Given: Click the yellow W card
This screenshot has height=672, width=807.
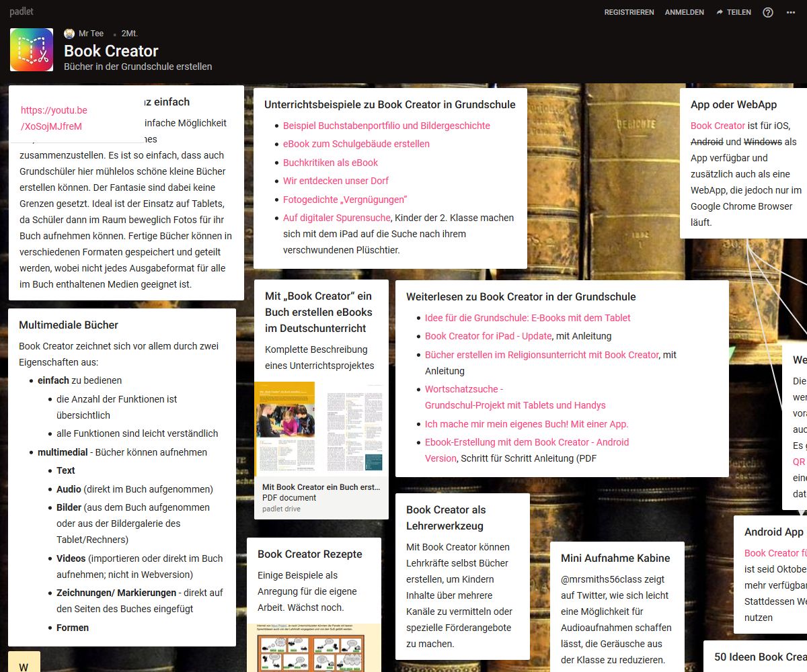Looking at the screenshot, I should [x=24, y=661].
